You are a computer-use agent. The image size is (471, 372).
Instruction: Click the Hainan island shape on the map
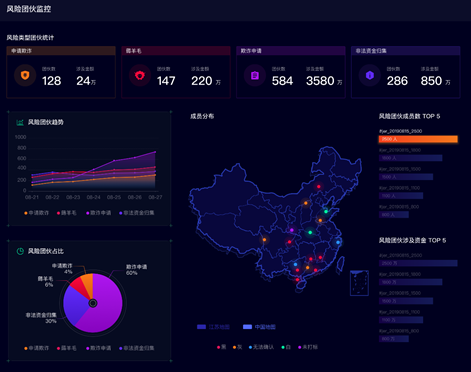pos(300,285)
